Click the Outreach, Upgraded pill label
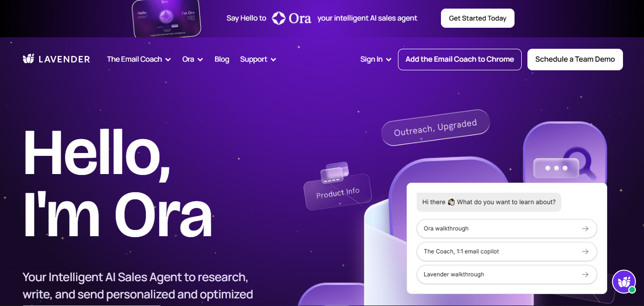Viewport: 644px width, 306px height. pyautogui.click(x=436, y=128)
